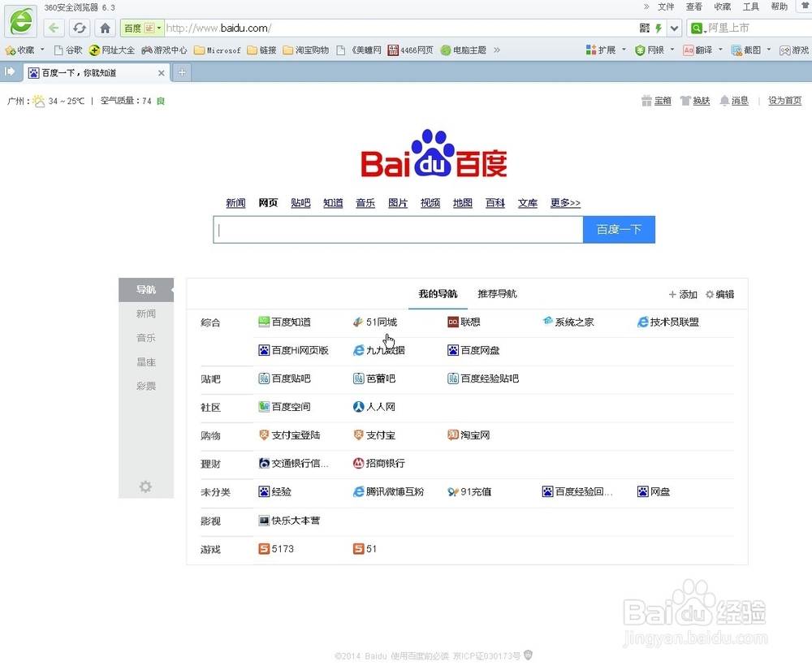Open the 文件 menu
The height and width of the screenshot is (666, 812).
pos(666,6)
